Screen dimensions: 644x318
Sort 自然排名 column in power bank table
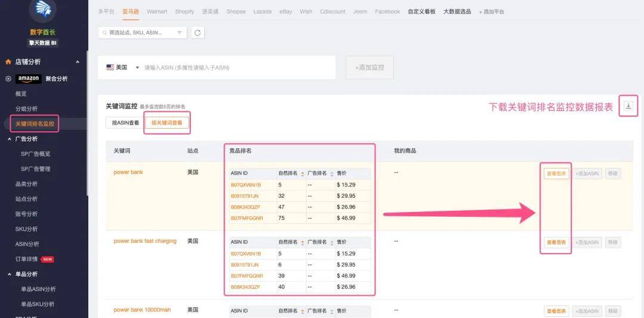click(x=302, y=174)
